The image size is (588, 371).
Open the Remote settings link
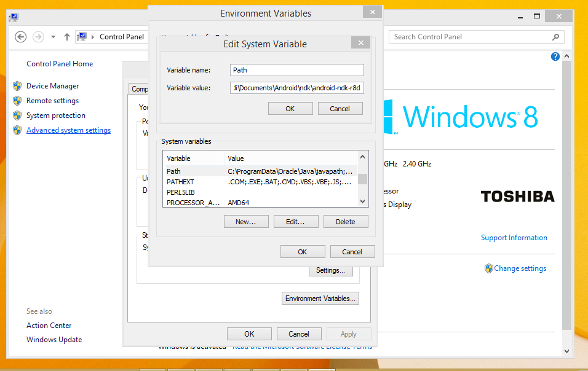(52, 101)
